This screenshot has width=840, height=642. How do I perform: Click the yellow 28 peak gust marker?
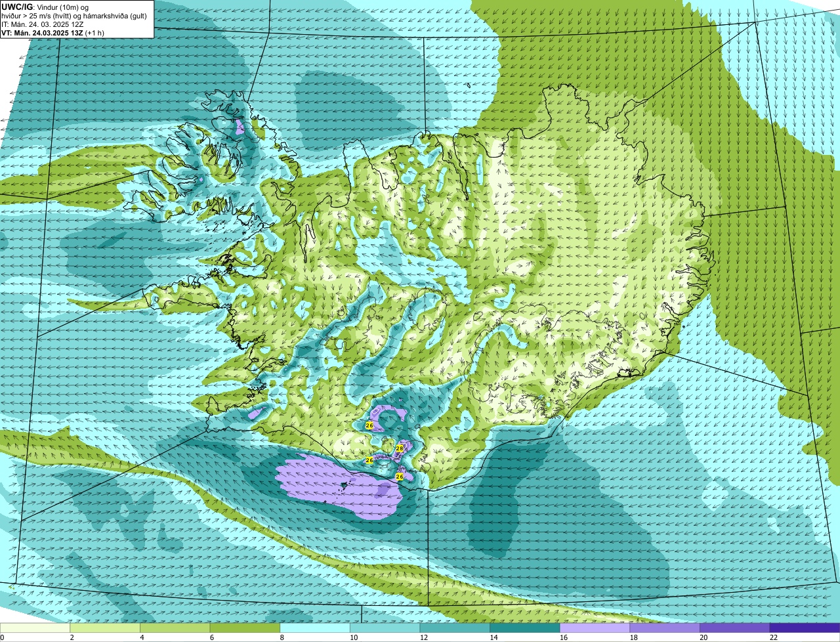click(x=399, y=448)
